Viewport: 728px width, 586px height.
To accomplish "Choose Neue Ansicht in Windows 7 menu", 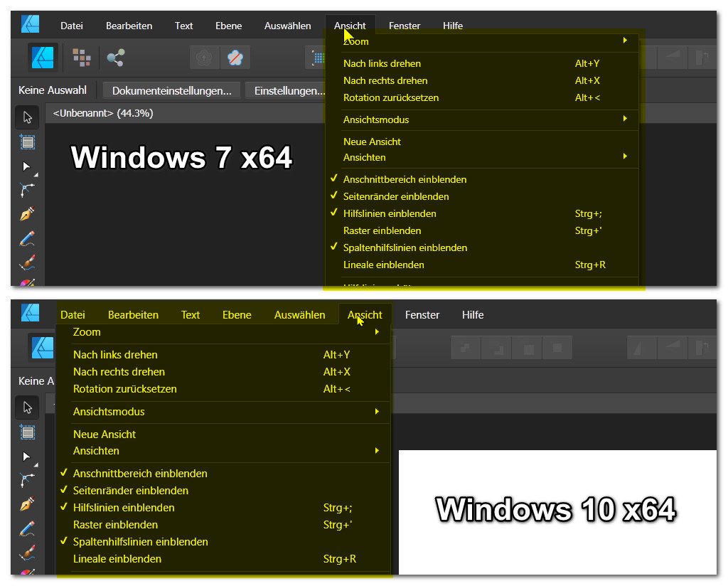I will pos(482,142).
